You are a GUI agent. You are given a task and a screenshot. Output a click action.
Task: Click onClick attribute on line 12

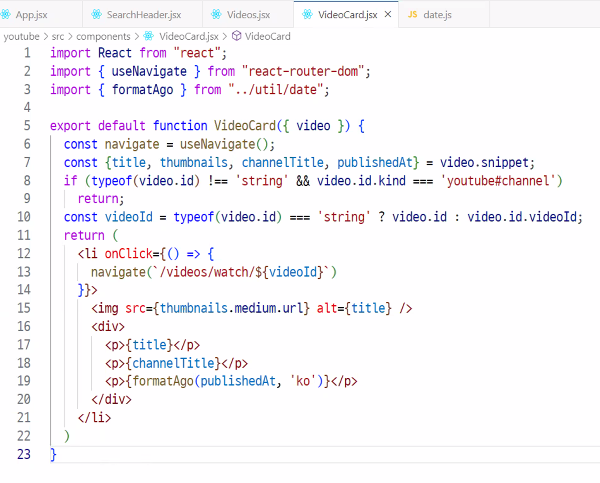coord(129,253)
